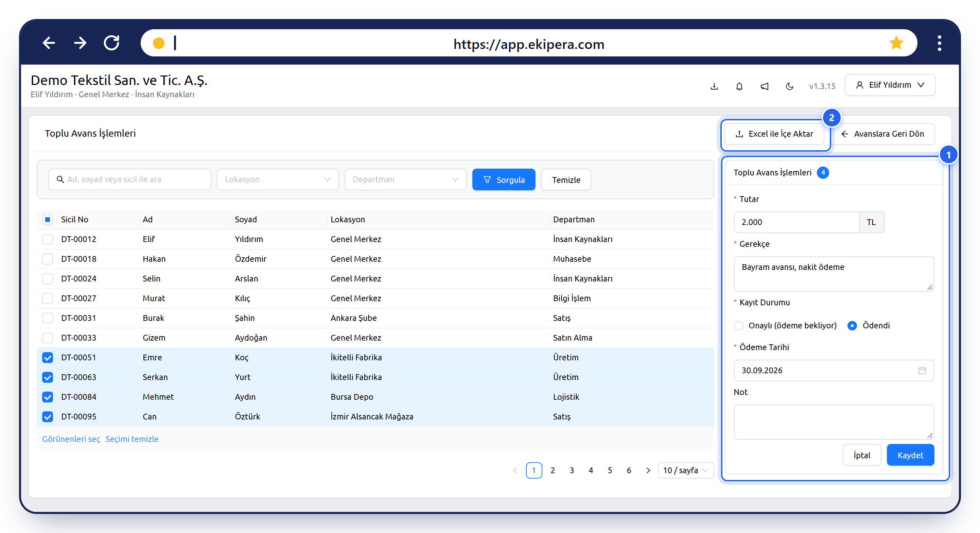
Task: Open calendar icon in Ödeme Tarihi field
Action: coord(922,371)
